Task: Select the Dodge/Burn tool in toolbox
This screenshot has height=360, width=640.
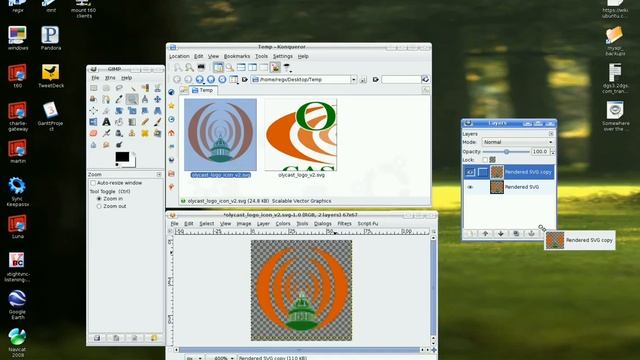Action: (119, 144)
